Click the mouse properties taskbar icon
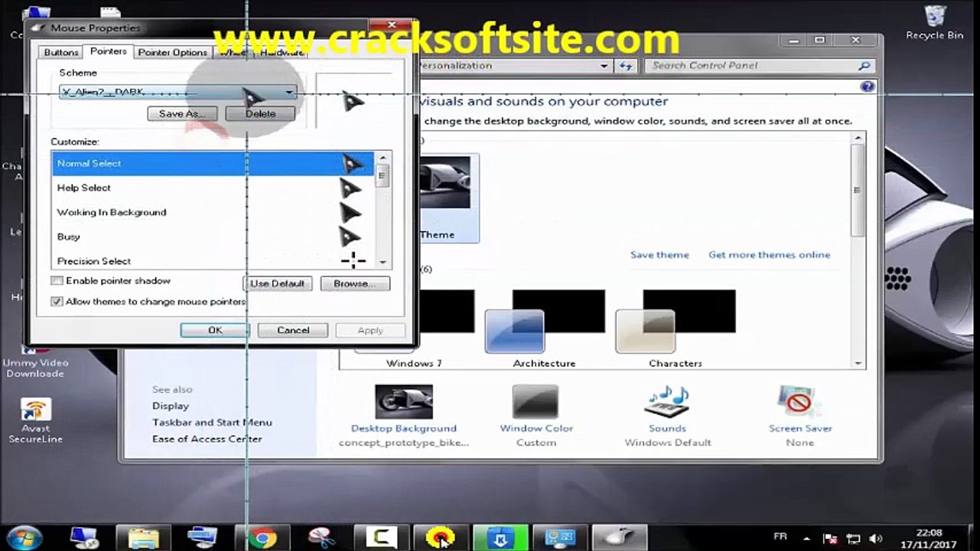980x551 pixels. point(618,538)
